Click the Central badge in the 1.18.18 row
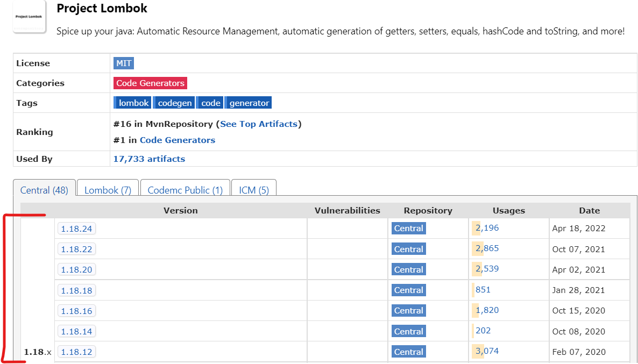This screenshot has width=638, height=364. pos(408,290)
